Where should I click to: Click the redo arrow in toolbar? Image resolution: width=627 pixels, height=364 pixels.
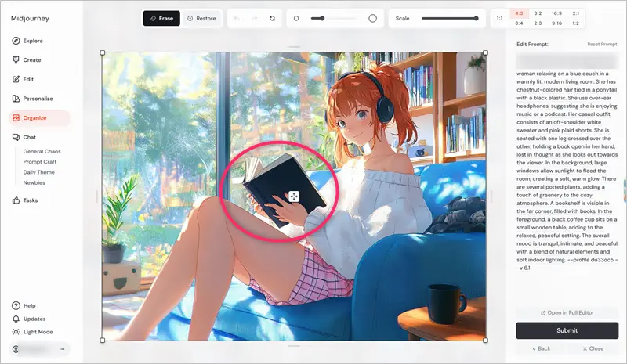(x=255, y=18)
